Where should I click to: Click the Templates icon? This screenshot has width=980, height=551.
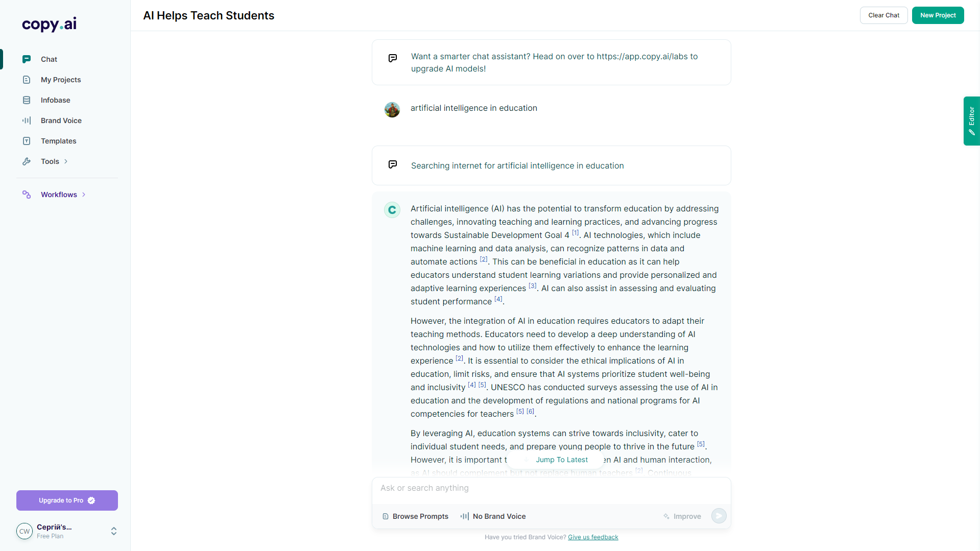27,141
